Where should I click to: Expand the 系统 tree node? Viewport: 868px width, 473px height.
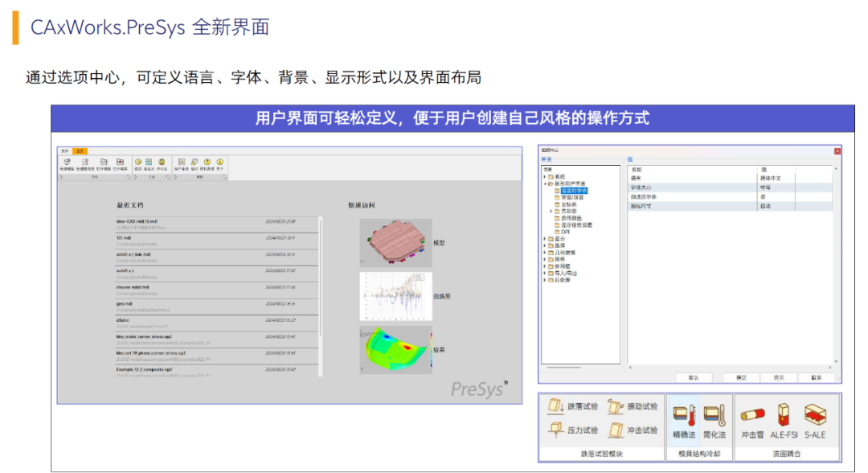tap(545, 177)
